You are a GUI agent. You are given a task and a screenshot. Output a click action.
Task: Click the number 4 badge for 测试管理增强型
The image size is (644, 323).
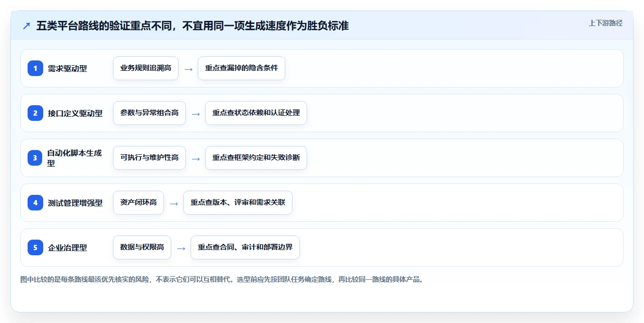tap(35, 203)
